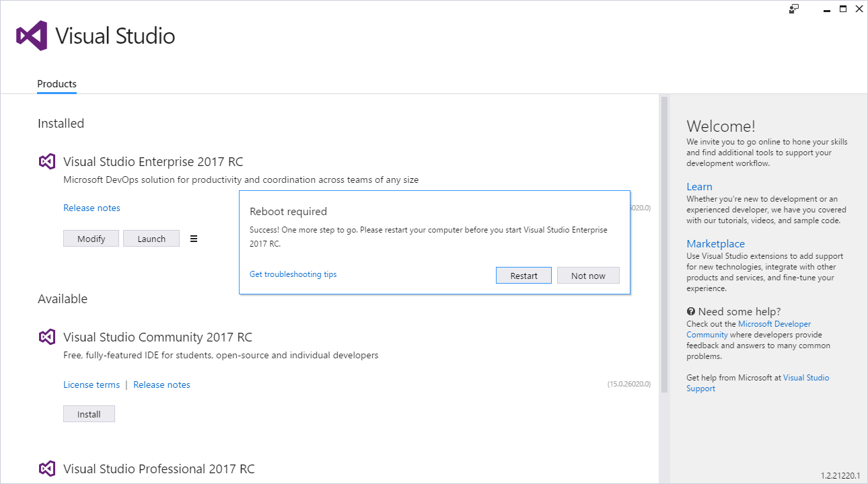
Task: Click Modify for Enterprise 2017 RC
Action: pyautogui.click(x=91, y=239)
